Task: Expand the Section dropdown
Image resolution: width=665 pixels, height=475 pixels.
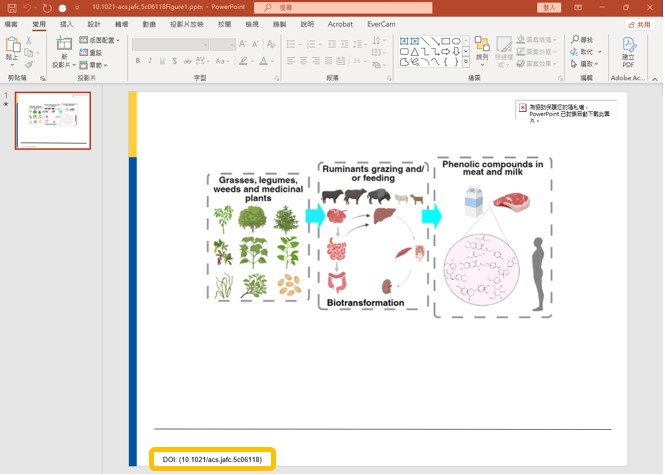Action: pyautogui.click(x=99, y=65)
